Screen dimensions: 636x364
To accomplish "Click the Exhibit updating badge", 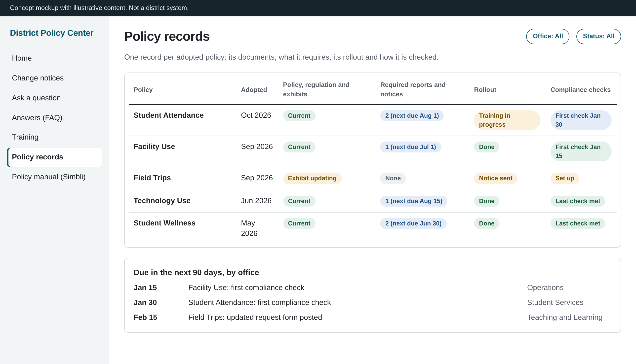I will [312, 178].
